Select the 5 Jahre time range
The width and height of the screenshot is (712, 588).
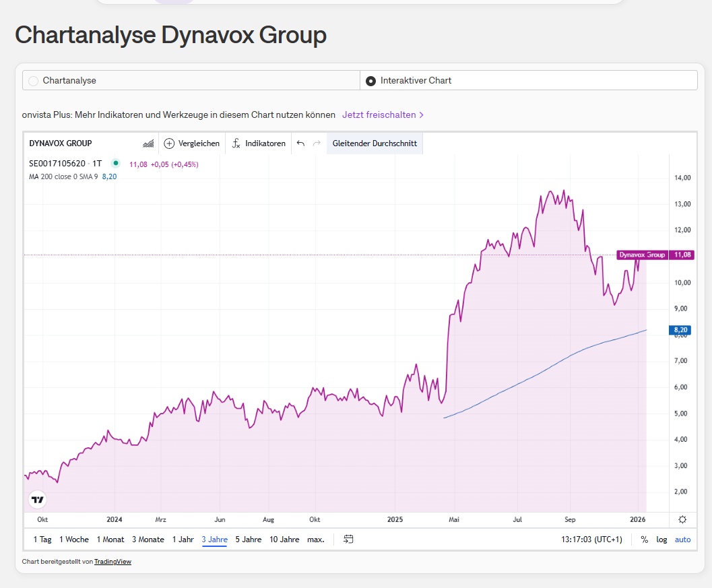(248, 540)
